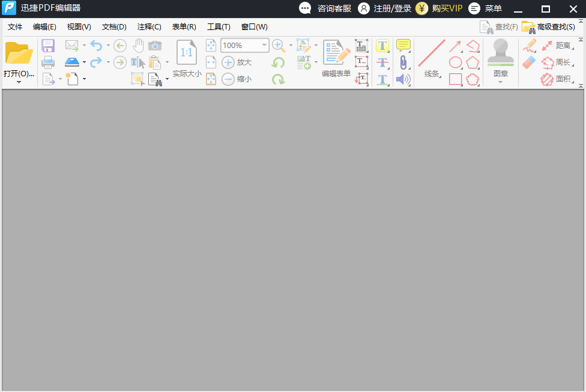Click the save floppy disk icon
Screen dimensions: 586x392
48,46
